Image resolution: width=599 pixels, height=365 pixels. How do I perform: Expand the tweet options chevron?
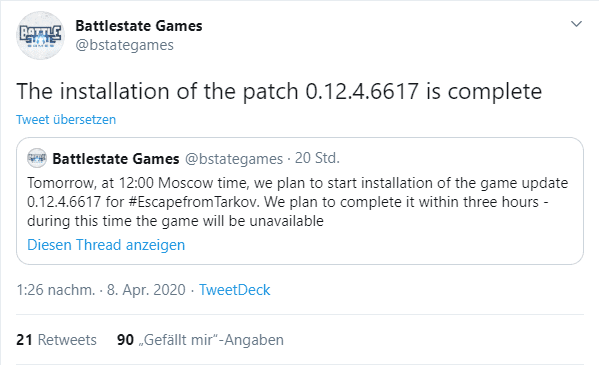point(576,24)
